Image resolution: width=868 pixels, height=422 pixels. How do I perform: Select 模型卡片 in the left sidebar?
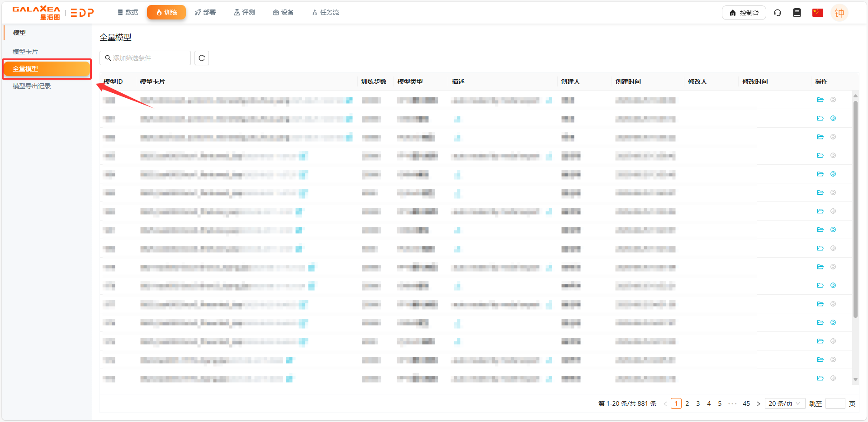[x=25, y=52]
